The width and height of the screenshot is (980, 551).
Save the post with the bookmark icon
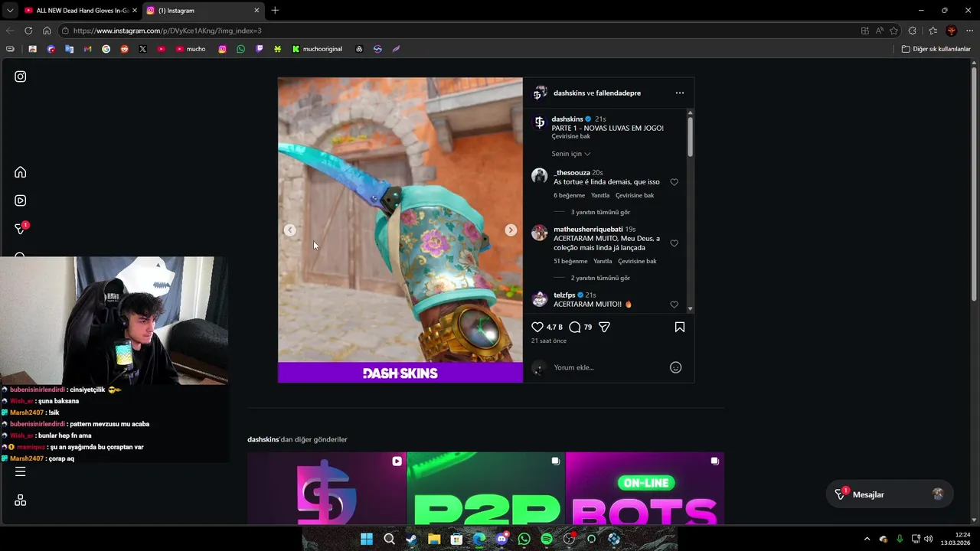(679, 327)
